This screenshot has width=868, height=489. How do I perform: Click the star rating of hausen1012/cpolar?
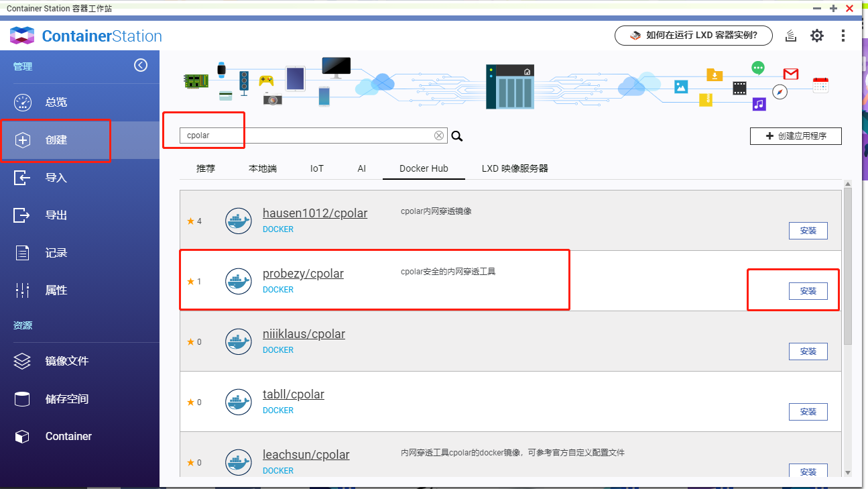(194, 221)
